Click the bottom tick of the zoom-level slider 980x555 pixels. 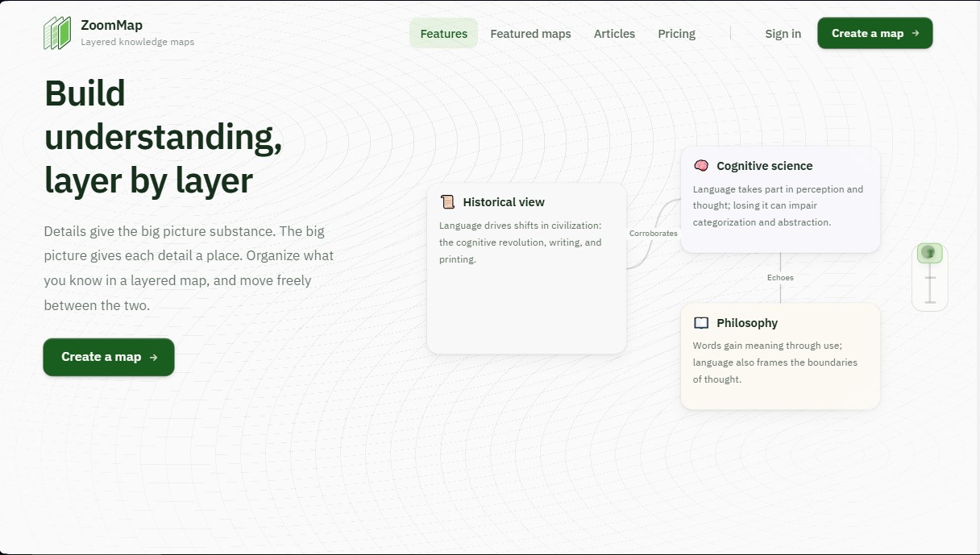[x=930, y=303]
